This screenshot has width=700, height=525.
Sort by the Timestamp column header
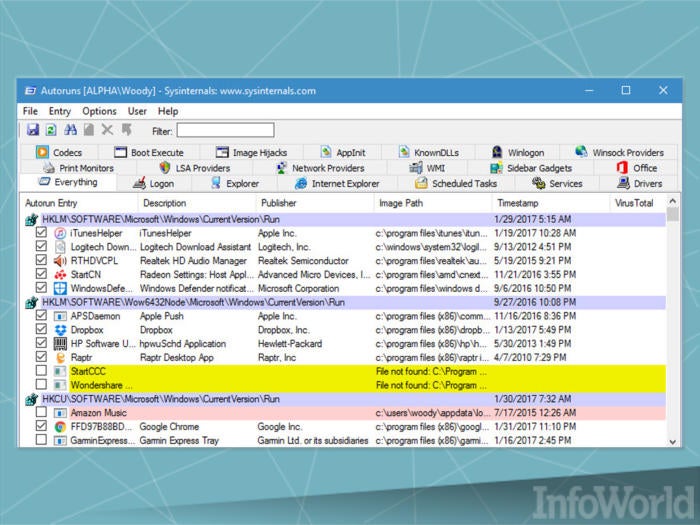click(550, 203)
